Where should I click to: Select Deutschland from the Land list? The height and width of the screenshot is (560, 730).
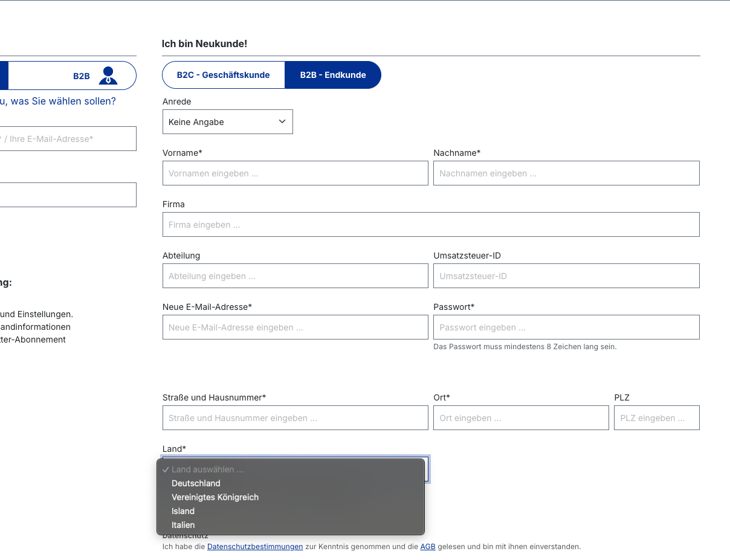pos(291,483)
